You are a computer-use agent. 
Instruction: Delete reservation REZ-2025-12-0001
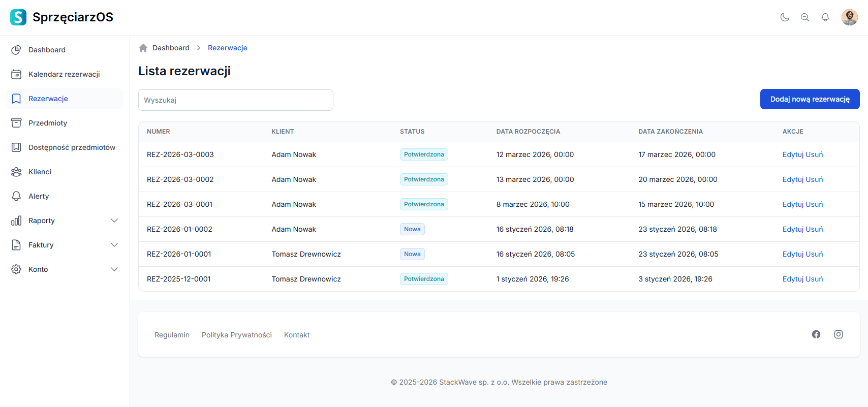coord(814,279)
